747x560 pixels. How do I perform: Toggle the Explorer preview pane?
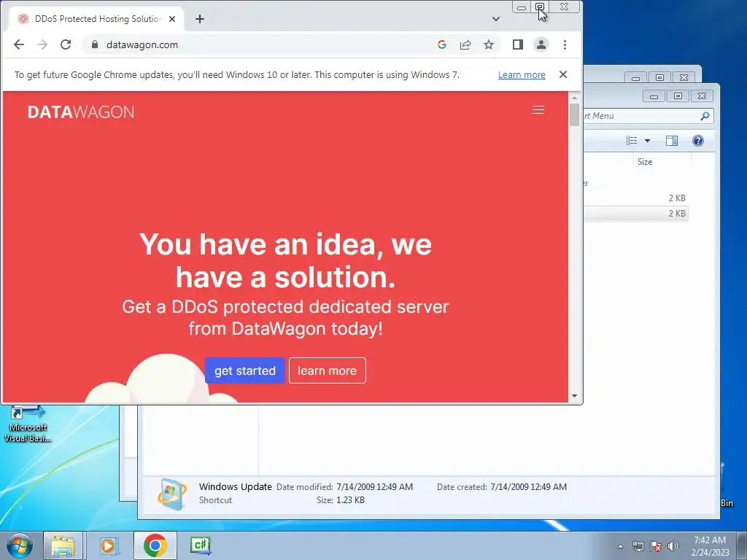tap(672, 141)
